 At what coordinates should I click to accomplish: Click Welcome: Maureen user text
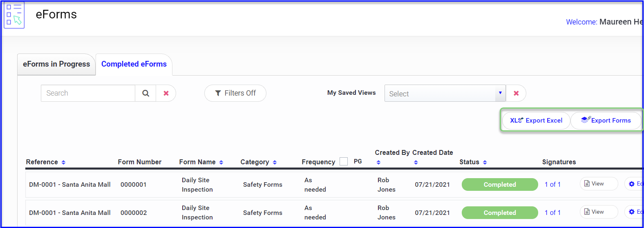[x=605, y=22]
